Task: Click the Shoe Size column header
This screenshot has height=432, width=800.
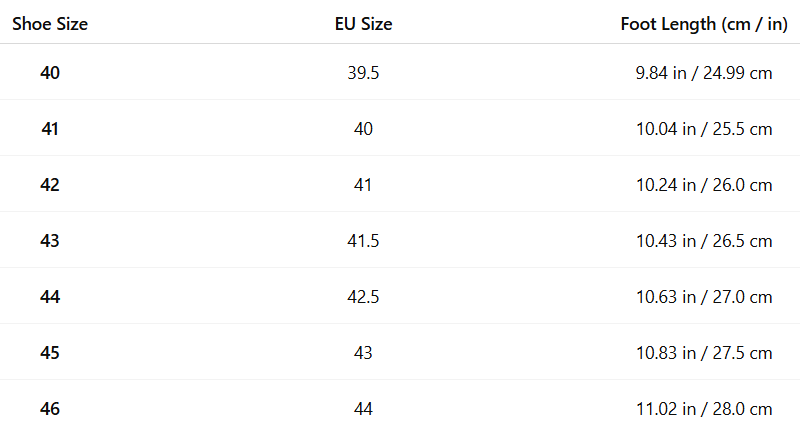Action: coord(50,25)
